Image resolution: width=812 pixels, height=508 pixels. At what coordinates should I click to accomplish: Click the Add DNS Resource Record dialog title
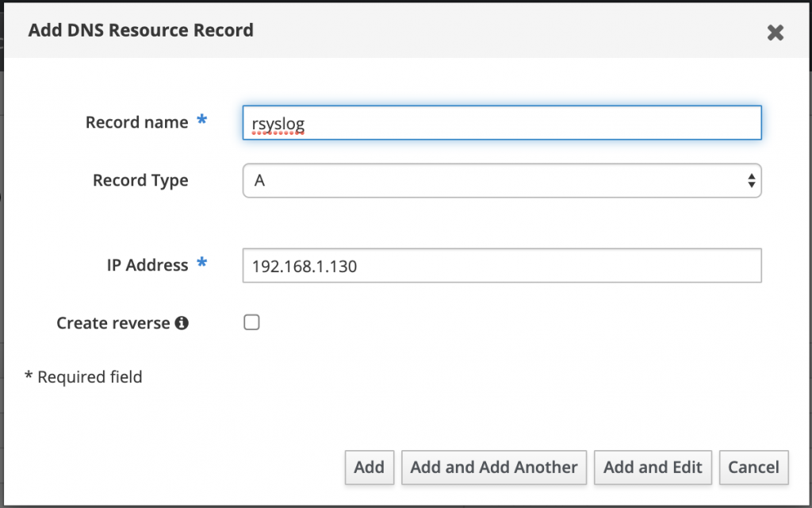coord(140,29)
